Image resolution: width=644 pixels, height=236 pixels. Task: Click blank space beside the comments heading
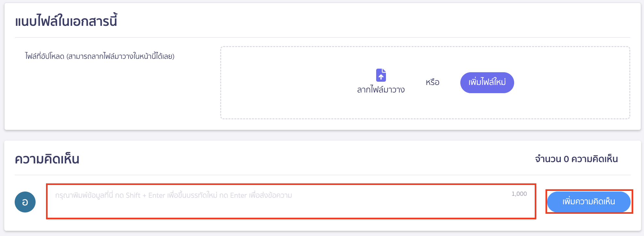click(294, 159)
